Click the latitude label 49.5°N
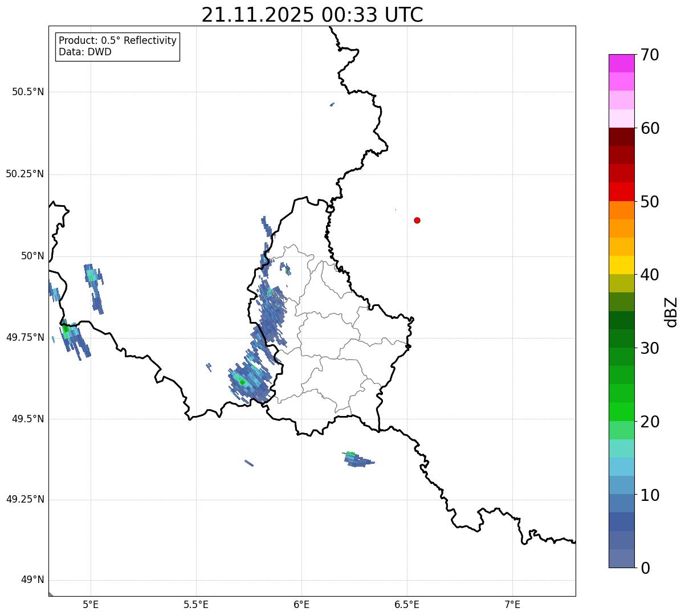 pos(28,419)
